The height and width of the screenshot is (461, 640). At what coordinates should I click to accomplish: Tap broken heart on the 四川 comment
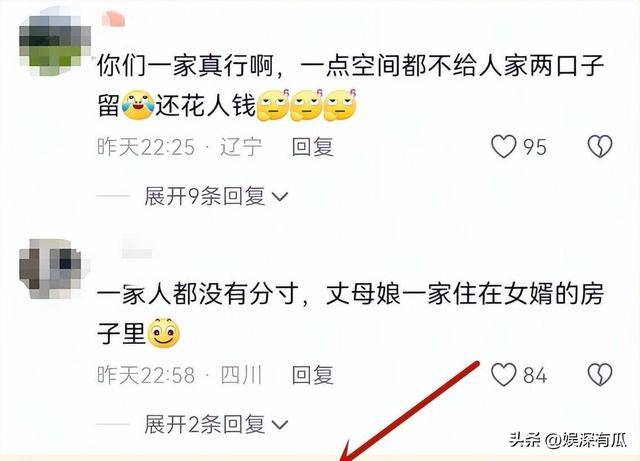[600, 374]
